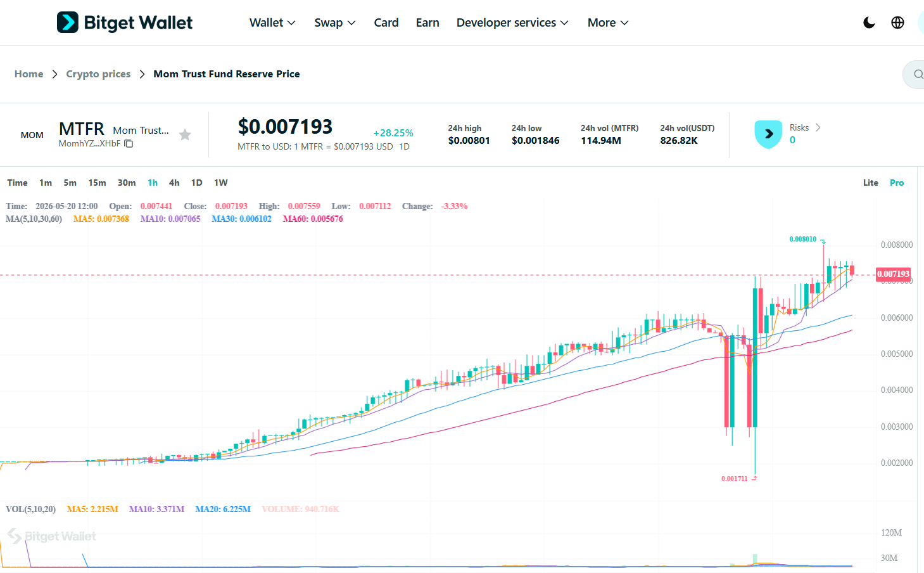The width and height of the screenshot is (924, 573).
Task: Select the 4h chart interval
Action: pos(174,183)
